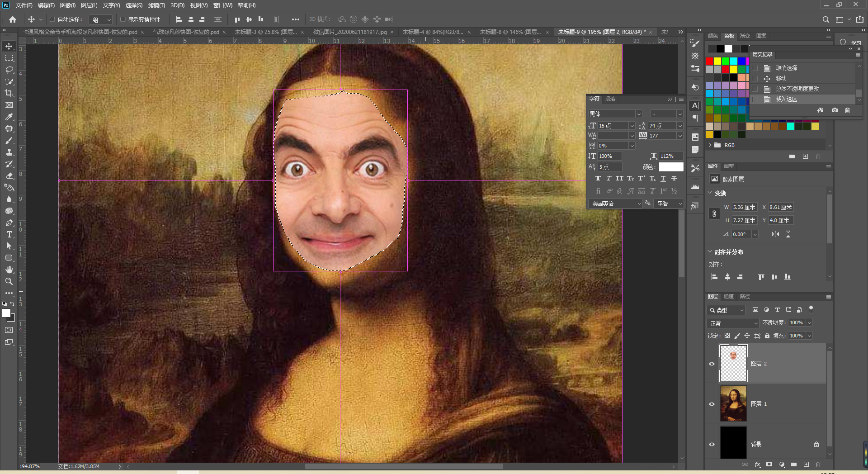Image resolution: width=868 pixels, height=474 pixels.
Task: Flip horizontally in Properties transform
Action: 775,234
